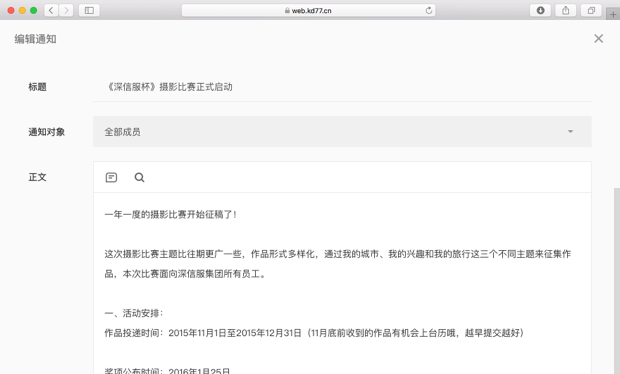Click the web.kd77.cn address bar
620x374 pixels.
[308, 11]
